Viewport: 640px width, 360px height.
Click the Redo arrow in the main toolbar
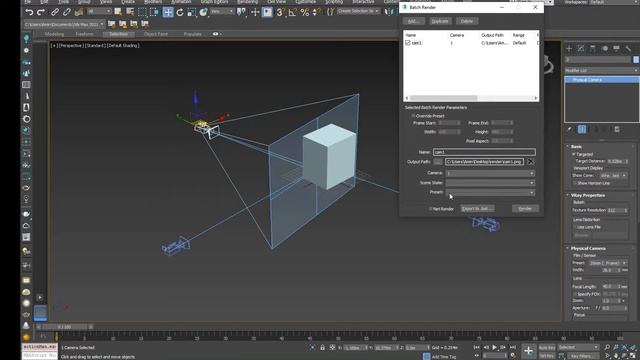41,12
